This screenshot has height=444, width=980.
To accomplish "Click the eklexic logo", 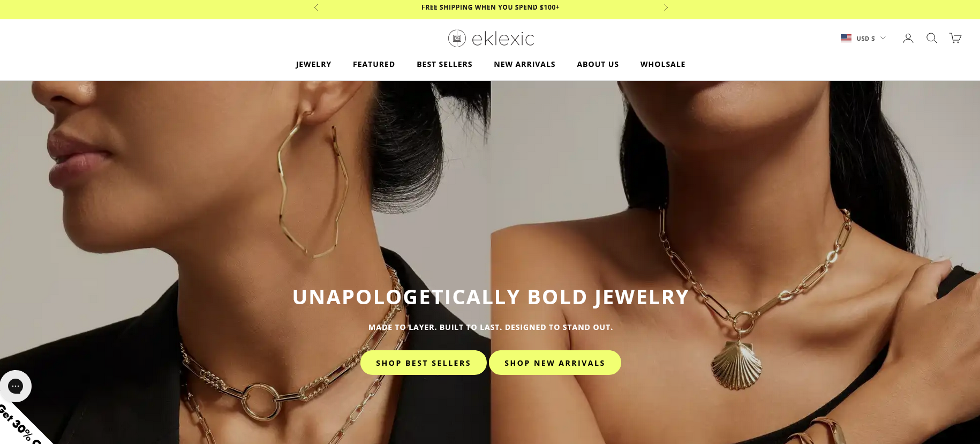I will pyautogui.click(x=491, y=39).
